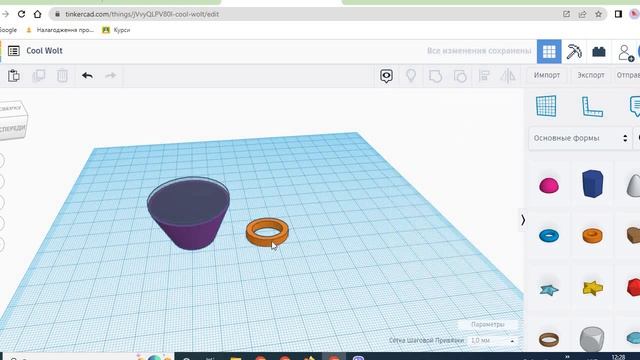Click the Импорт button
Image resolution: width=640 pixels, height=360 pixels.
(547, 76)
